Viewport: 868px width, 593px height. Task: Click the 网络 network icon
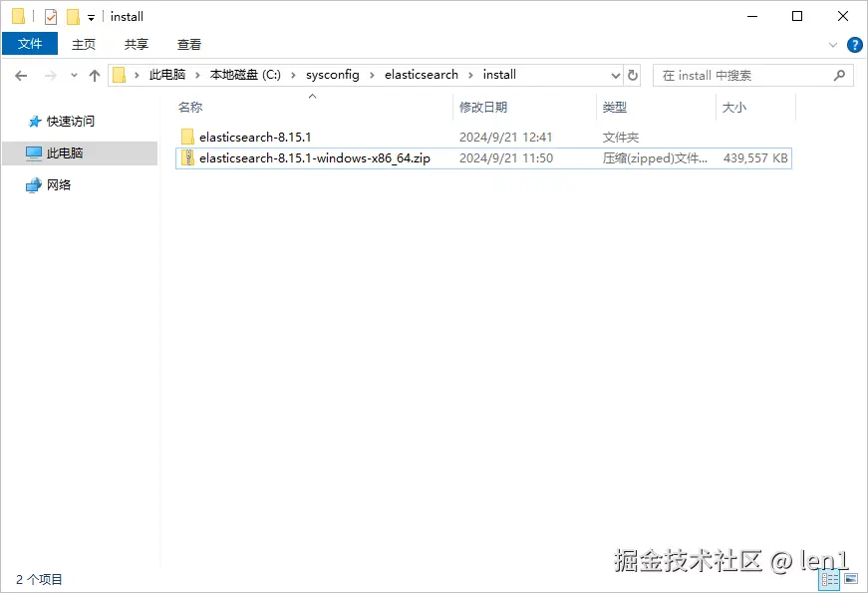pyautogui.click(x=34, y=185)
